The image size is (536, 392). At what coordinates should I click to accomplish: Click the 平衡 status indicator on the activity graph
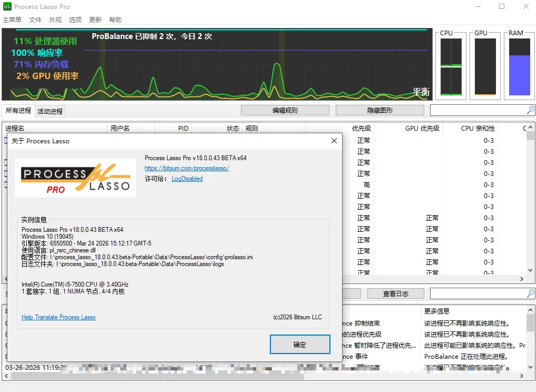tap(420, 92)
